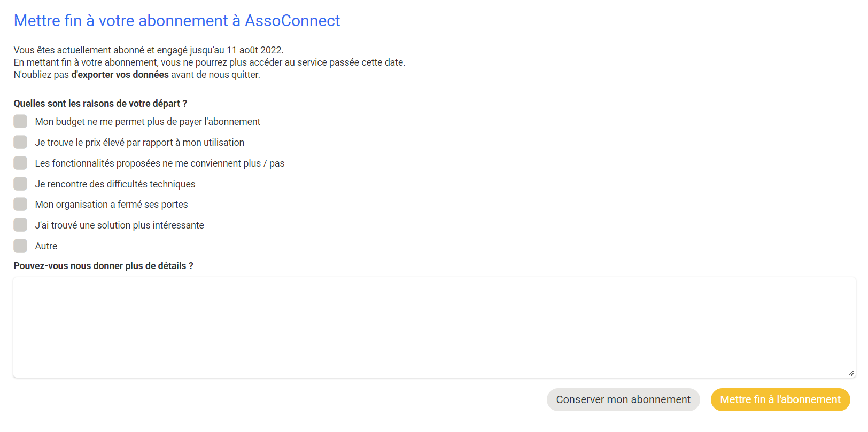Enable the 'Je rencontre des difficultés techniques' checkbox
Image resolution: width=868 pixels, height=432 pixels.
tap(20, 184)
